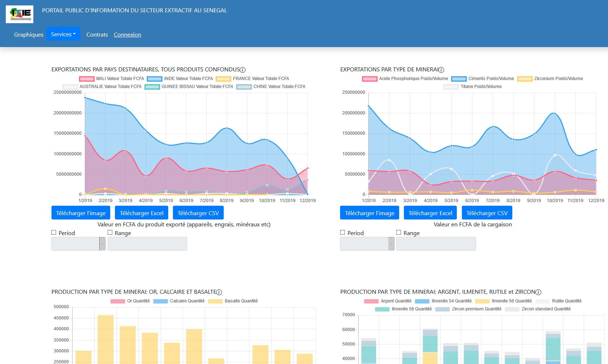
Task: Hide the Ciments Poids/Volume series swatch
Action: [459, 79]
